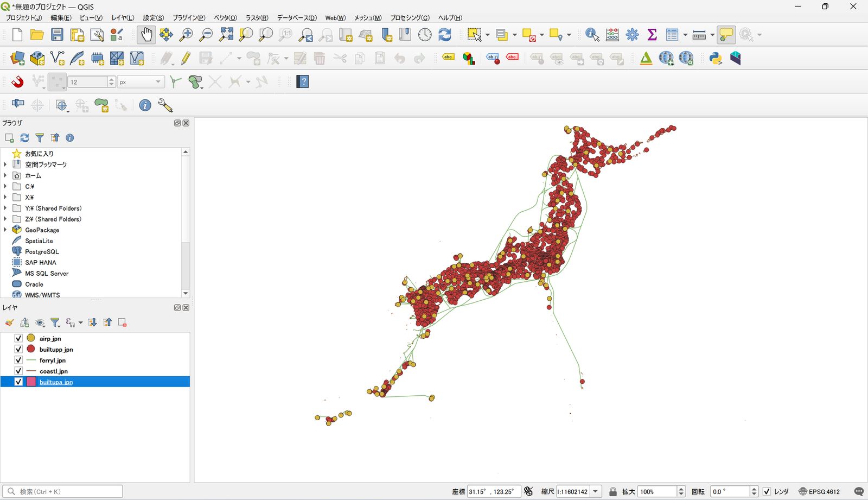This screenshot has width=868, height=500.
Task: Hide the coastl_jpn layer
Action: click(x=18, y=371)
